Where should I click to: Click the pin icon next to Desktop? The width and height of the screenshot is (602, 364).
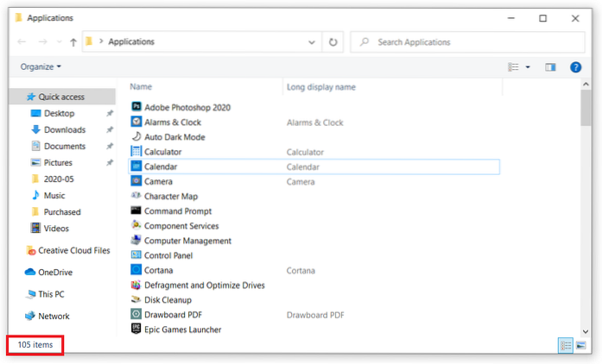click(x=110, y=113)
